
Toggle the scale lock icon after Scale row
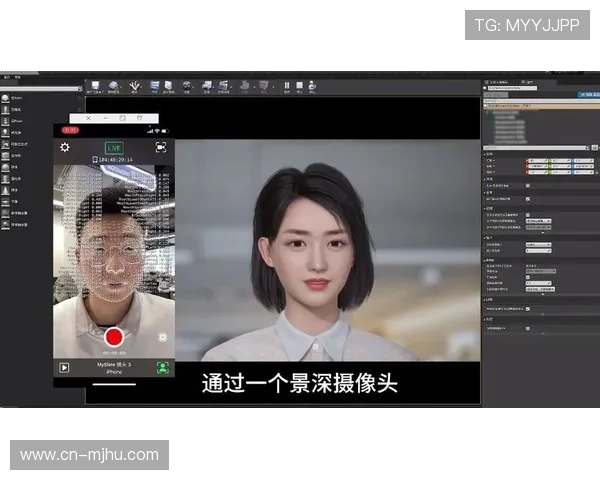pos(597,172)
